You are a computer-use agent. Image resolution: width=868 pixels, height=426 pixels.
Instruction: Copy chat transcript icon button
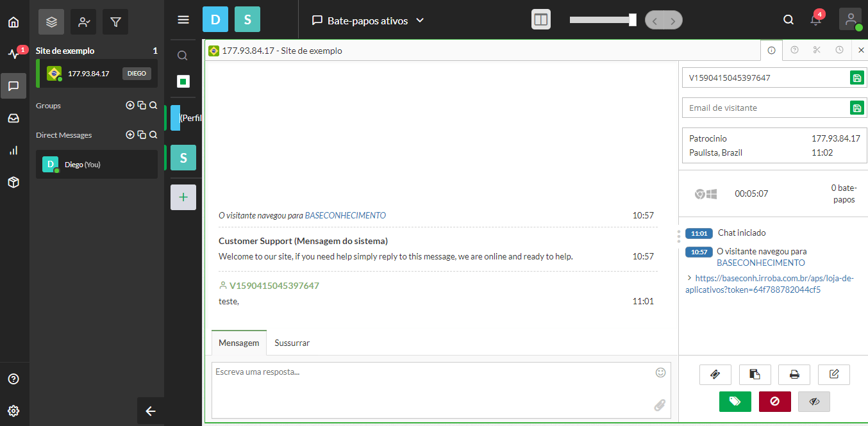point(755,375)
